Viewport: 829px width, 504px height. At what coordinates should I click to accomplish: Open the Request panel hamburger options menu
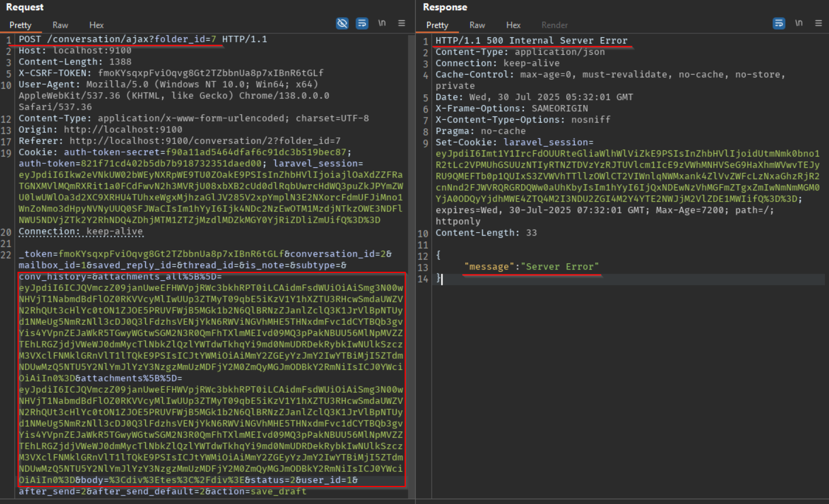pos(402,23)
